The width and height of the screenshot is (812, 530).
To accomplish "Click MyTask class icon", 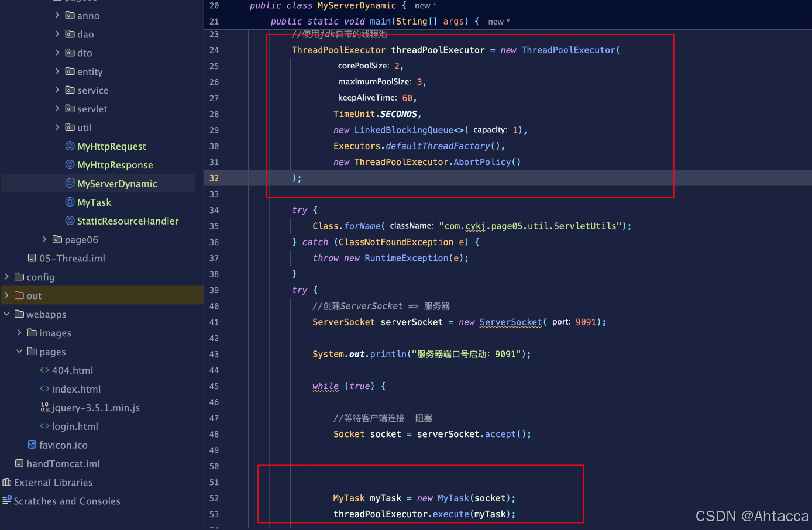I will [x=70, y=202].
